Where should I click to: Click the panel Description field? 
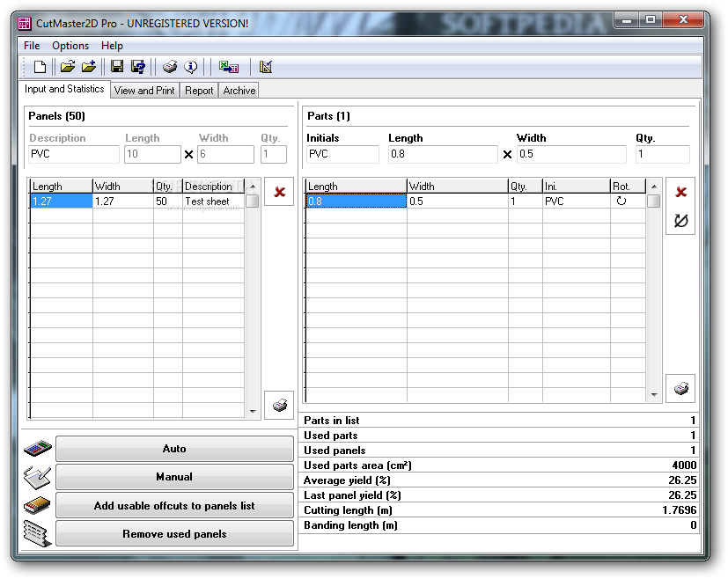[74, 154]
